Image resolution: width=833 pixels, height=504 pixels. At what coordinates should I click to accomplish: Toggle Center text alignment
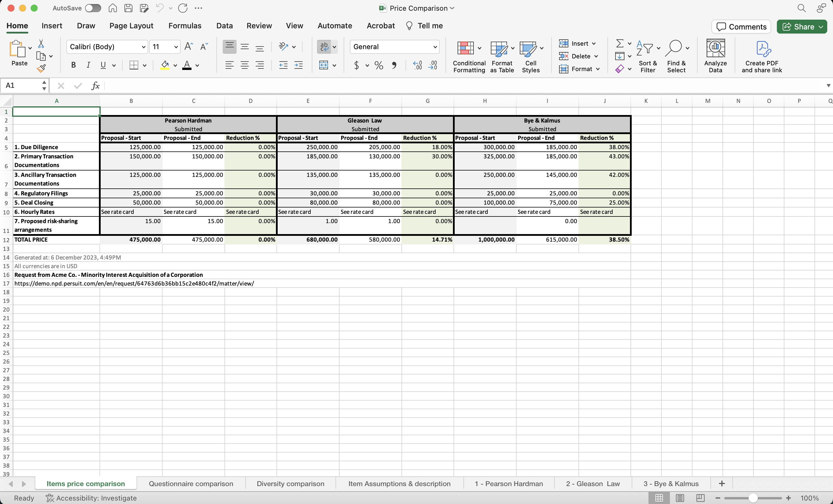click(245, 65)
